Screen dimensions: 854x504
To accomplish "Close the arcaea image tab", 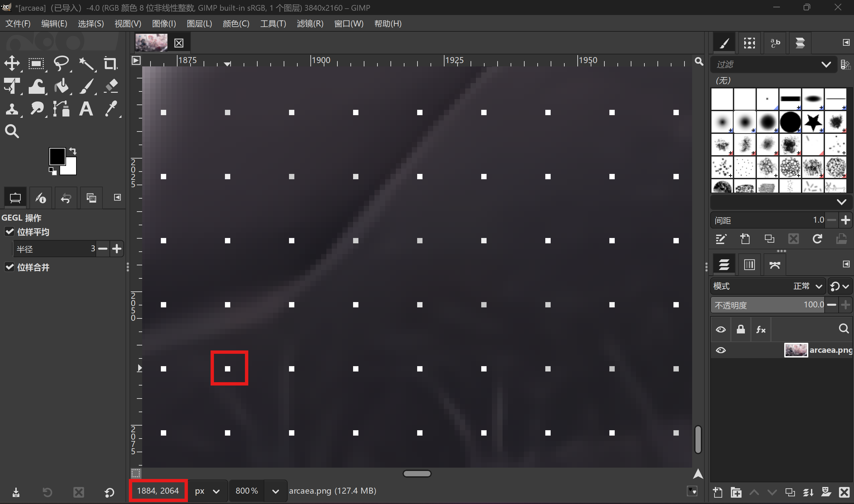I will click(x=179, y=43).
